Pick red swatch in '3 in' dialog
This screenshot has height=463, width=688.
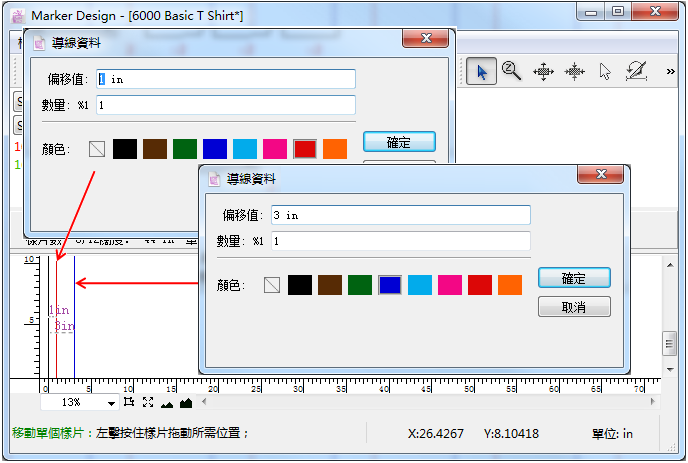[480, 285]
